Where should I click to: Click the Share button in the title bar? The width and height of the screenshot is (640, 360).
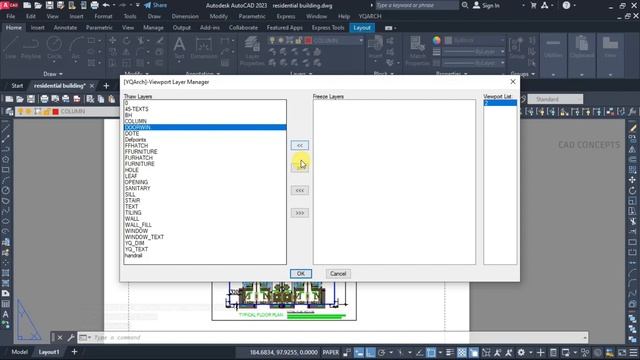tap(156, 5)
